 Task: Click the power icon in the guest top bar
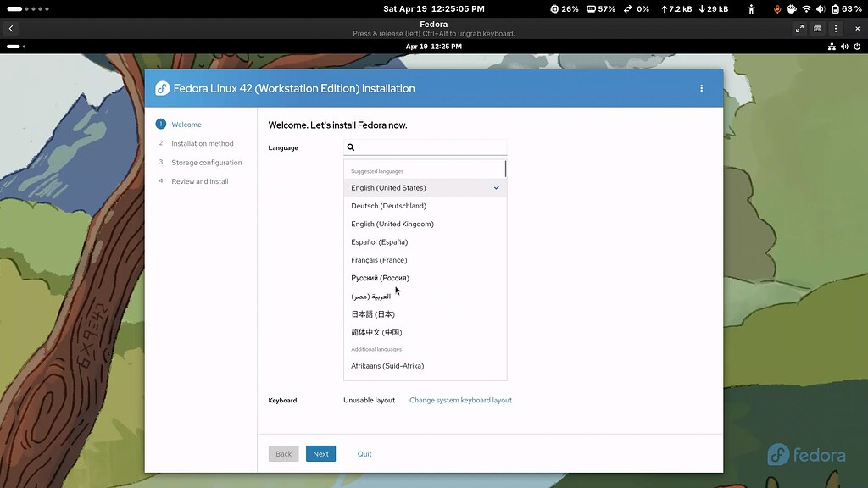tap(856, 47)
